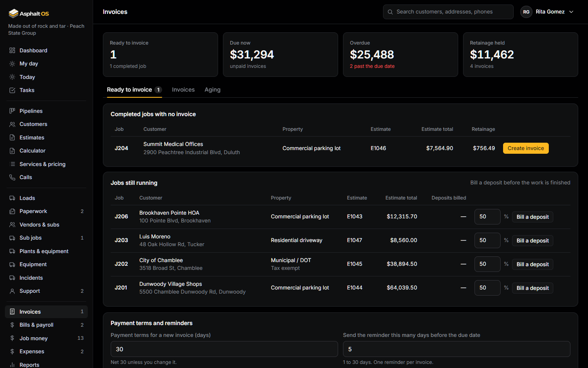Image resolution: width=588 pixels, height=368 pixels.
Task: Open the Retainage held summary card
Action: coord(521,55)
